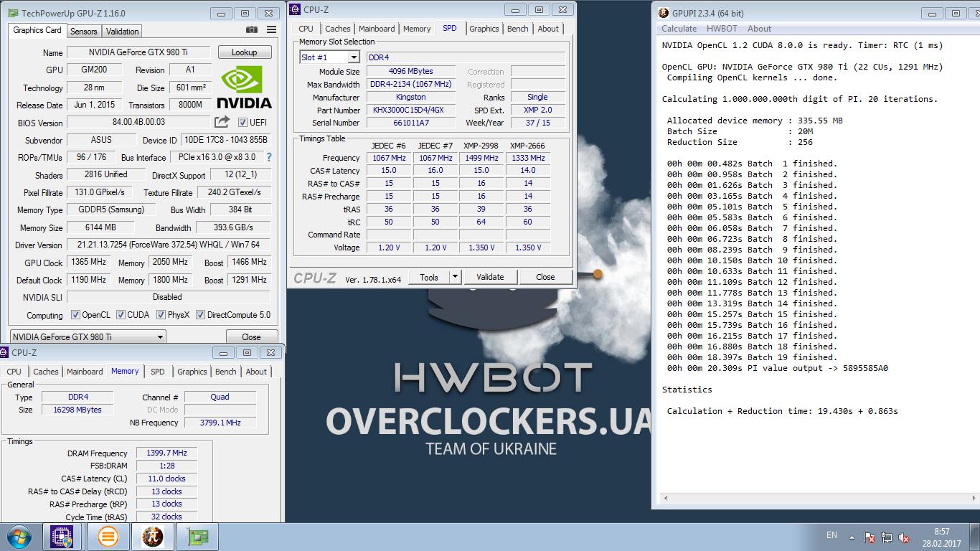
Task: Click the DRAM Frequency value 1399.7 MHz
Action: (167, 453)
